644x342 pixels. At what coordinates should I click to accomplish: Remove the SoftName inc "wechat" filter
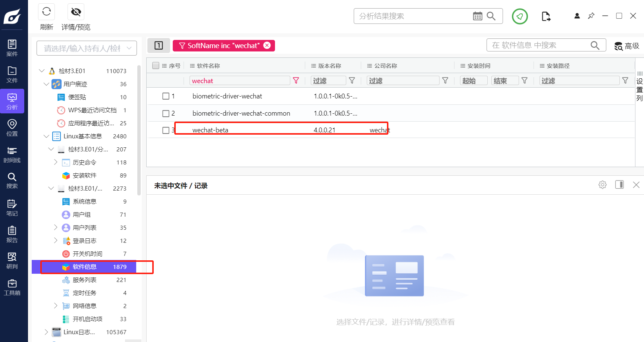tap(267, 46)
